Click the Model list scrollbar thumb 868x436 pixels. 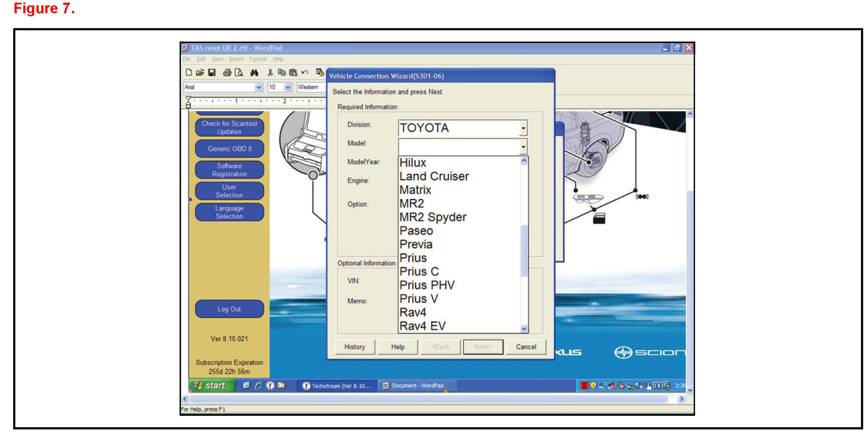point(524,251)
